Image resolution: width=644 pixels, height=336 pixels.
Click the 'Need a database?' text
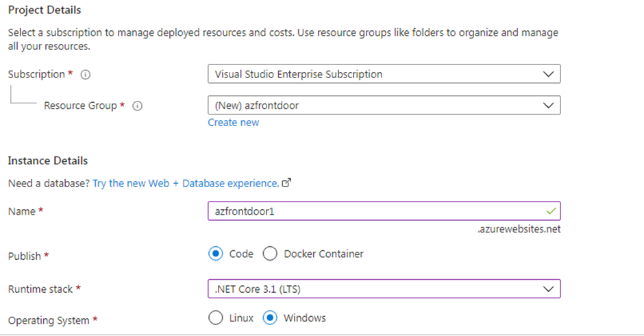click(x=49, y=183)
